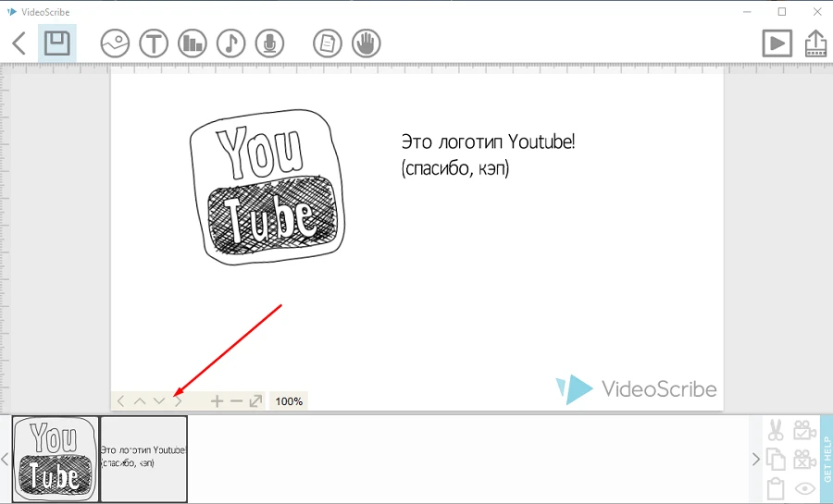Change the paper background texture
This screenshot has height=504, width=833.
(328, 43)
